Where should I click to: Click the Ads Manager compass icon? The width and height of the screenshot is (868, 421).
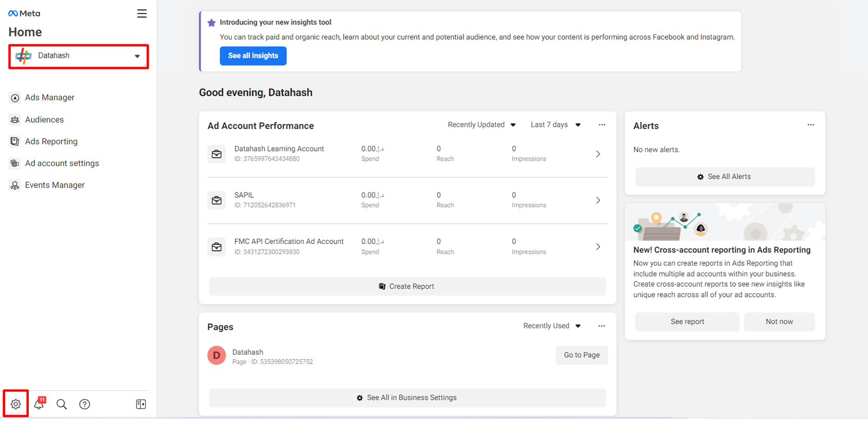point(15,98)
